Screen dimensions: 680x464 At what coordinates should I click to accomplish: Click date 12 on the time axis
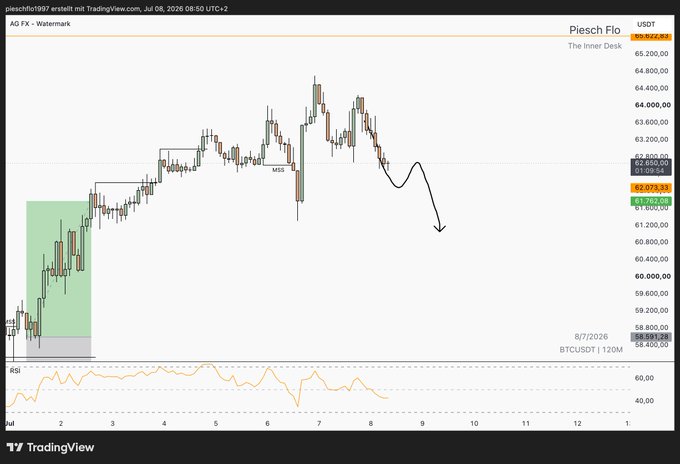click(x=577, y=423)
